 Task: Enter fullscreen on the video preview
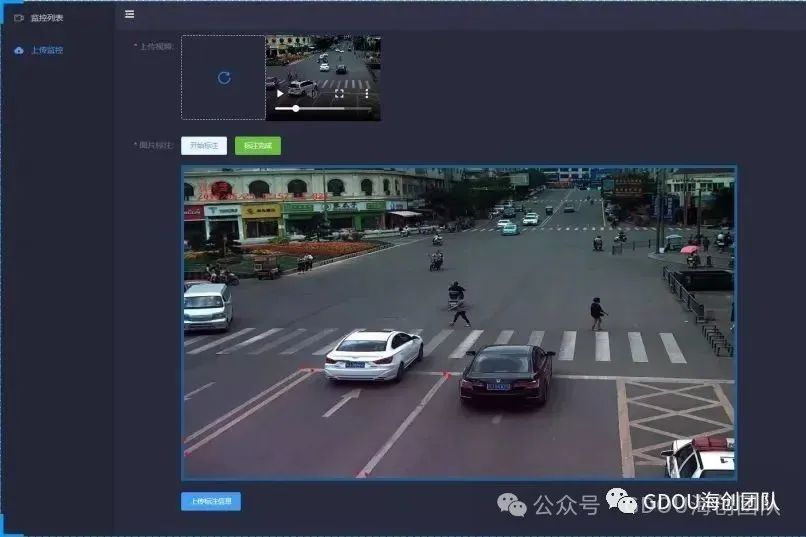pyautogui.click(x=339, y=93)
